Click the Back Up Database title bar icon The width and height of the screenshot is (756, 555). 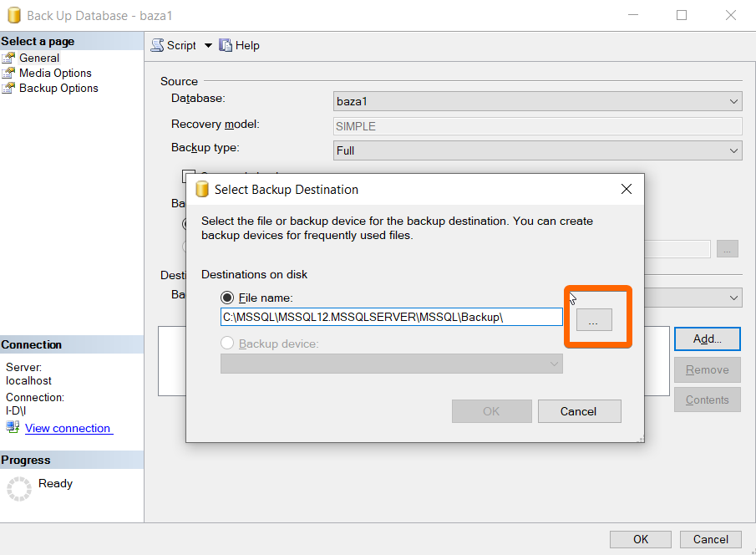pyautogui.click(x=14, y=15)
